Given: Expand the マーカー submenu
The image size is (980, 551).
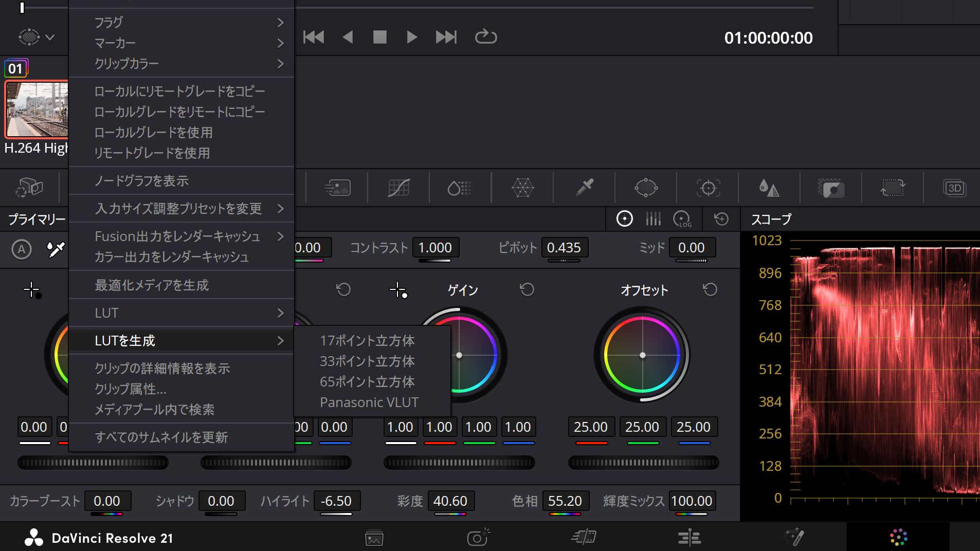Looking at the screenshot, I should tap(181, 43).
